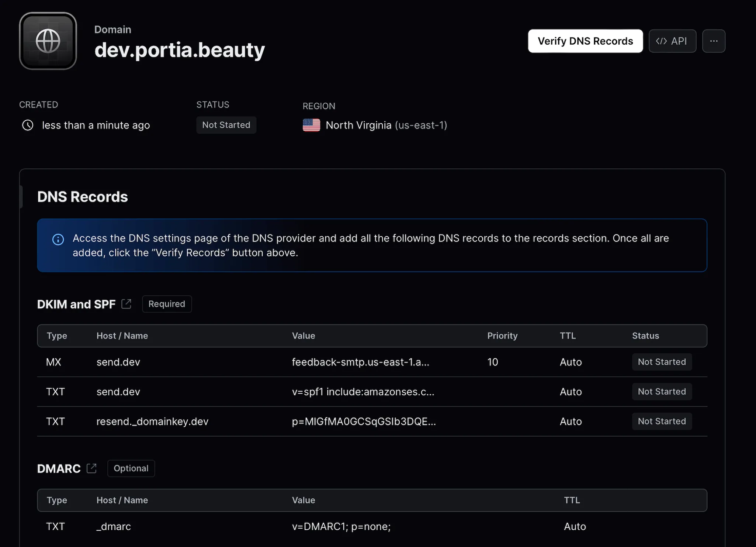Viewport: 756px width, 547px height.
Task: Open the API code button
Action: (x=672, y=41)
